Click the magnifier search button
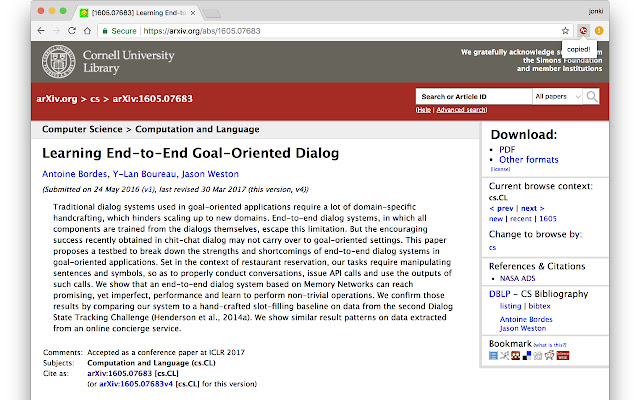 [591, 97]
